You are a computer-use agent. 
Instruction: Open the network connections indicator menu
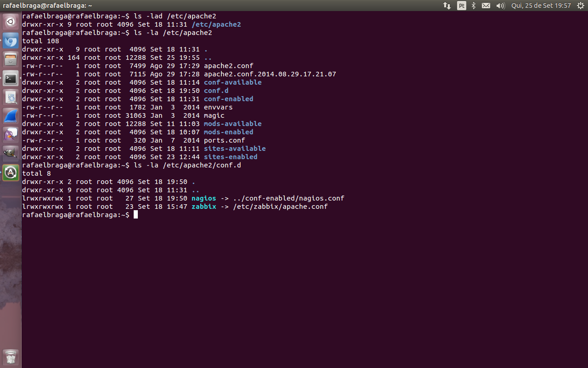point(447,6)
